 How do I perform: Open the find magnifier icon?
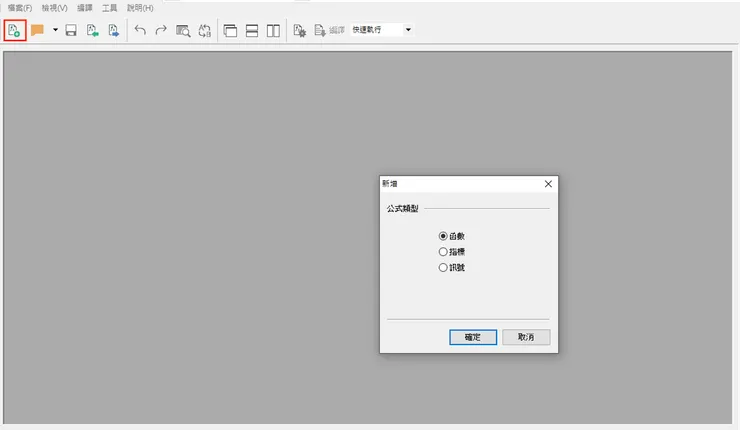(x=183, y=31)
